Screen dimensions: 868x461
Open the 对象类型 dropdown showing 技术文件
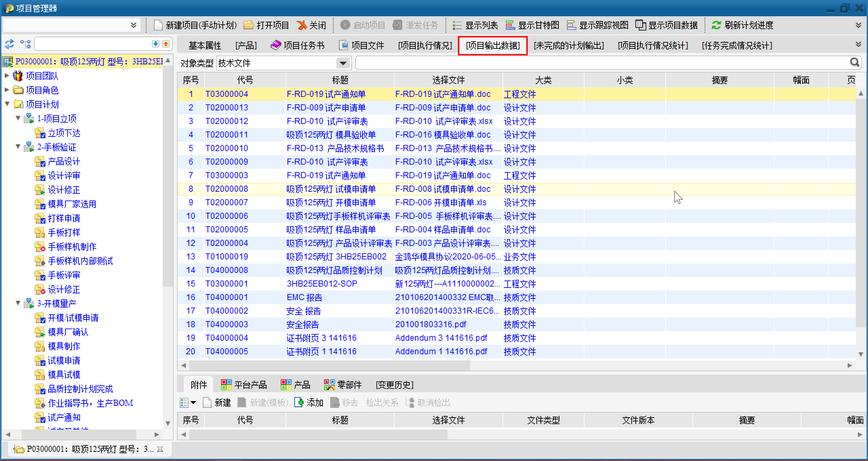coord(343,63)
